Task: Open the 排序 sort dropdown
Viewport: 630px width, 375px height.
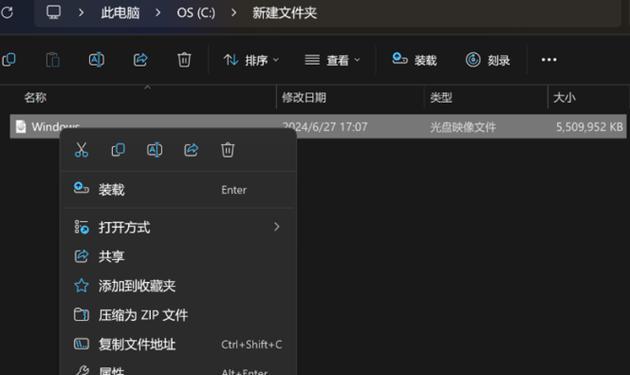Action: click(251, 60)
